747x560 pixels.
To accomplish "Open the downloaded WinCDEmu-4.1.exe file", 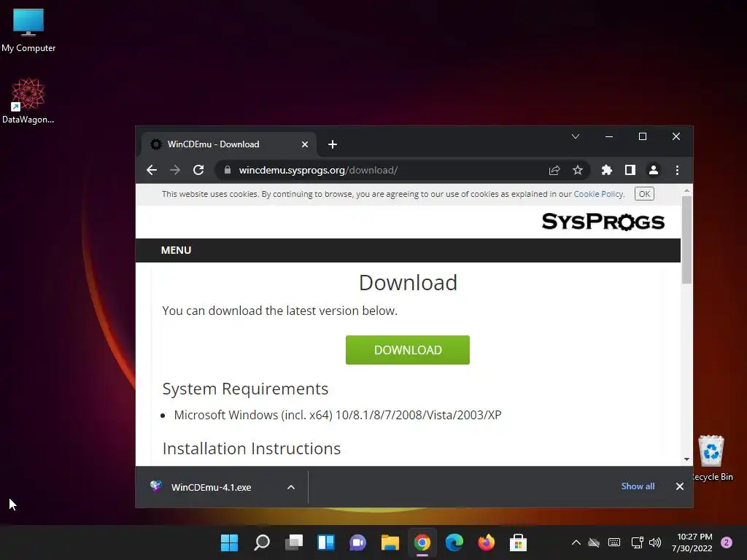I will 211,487.
